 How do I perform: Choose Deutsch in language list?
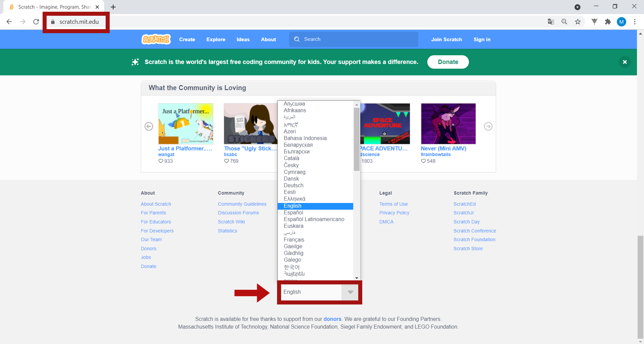tap(315, 185)
